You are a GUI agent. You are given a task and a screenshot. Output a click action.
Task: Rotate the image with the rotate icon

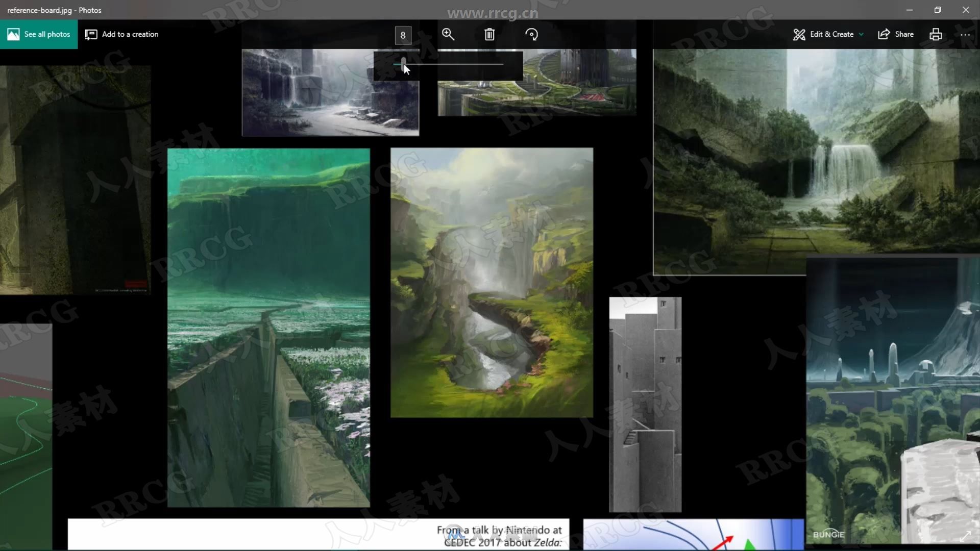[531, 34]
